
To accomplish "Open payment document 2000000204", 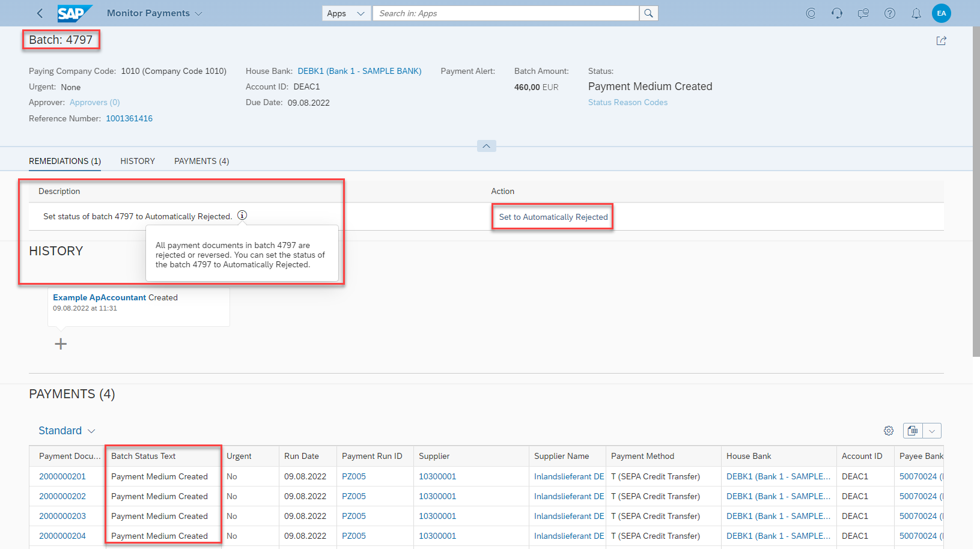I will click(62, 536).
